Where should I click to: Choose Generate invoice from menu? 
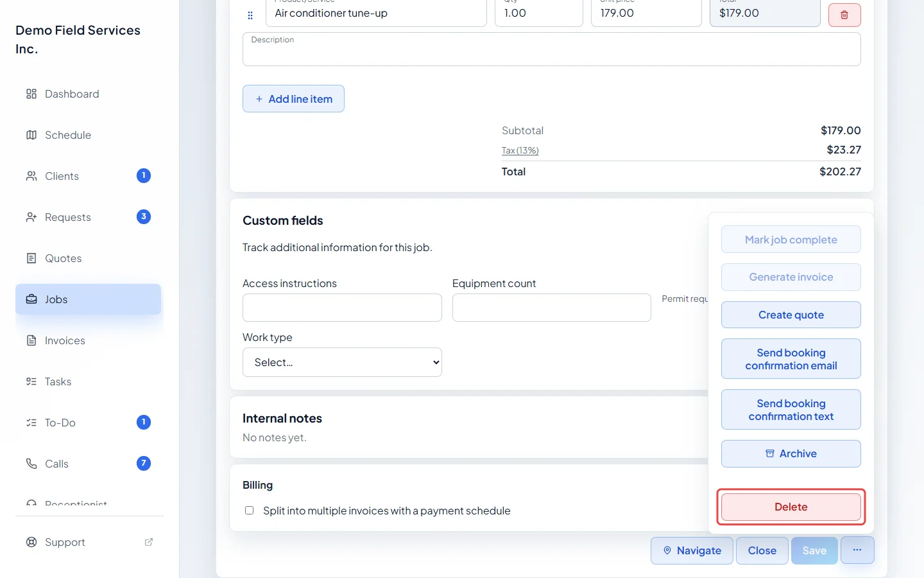pyautogui.click(x=791, y=277)
